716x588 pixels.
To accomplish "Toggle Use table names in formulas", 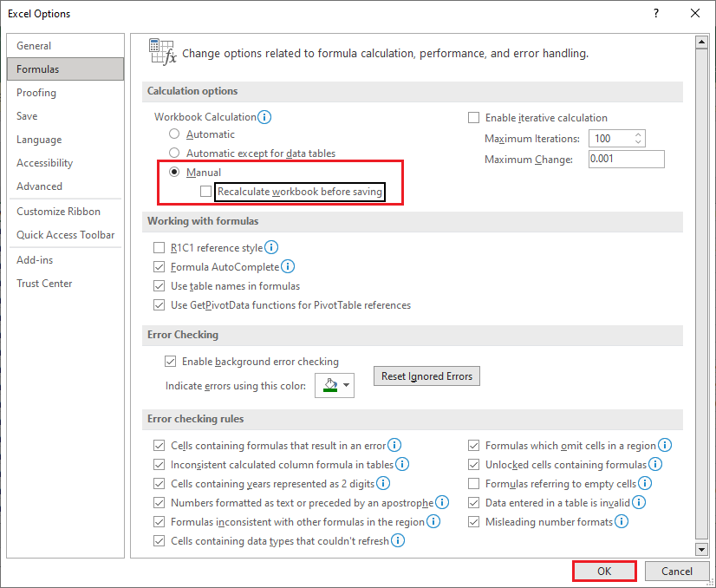I will click(x=159, y=286).
